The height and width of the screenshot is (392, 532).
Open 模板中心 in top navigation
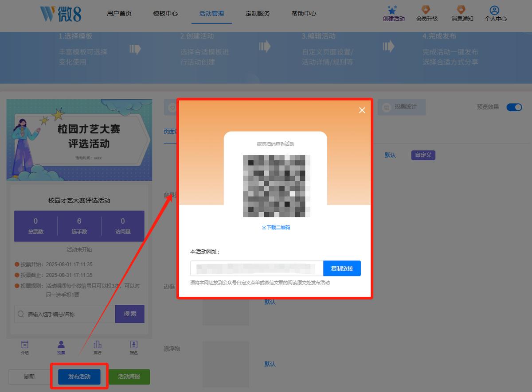(x=165, y=13)
